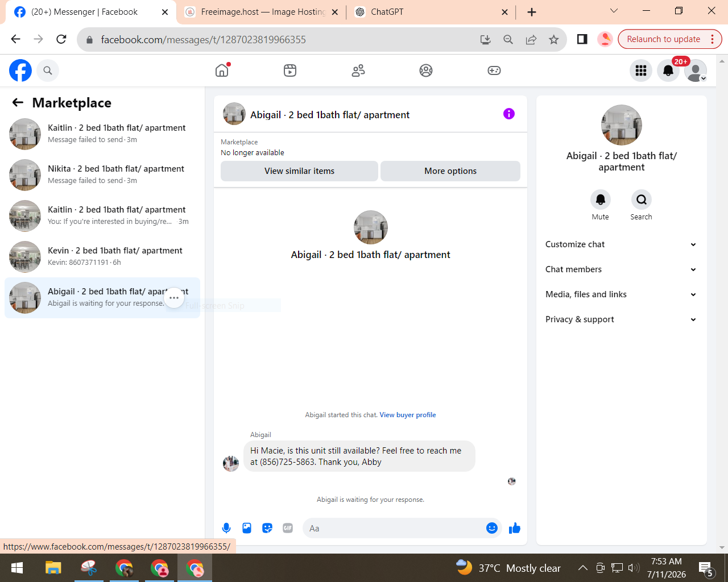Go back using the Marketplace back arrow
Screen dimensions: 728x582
(18, 102)
